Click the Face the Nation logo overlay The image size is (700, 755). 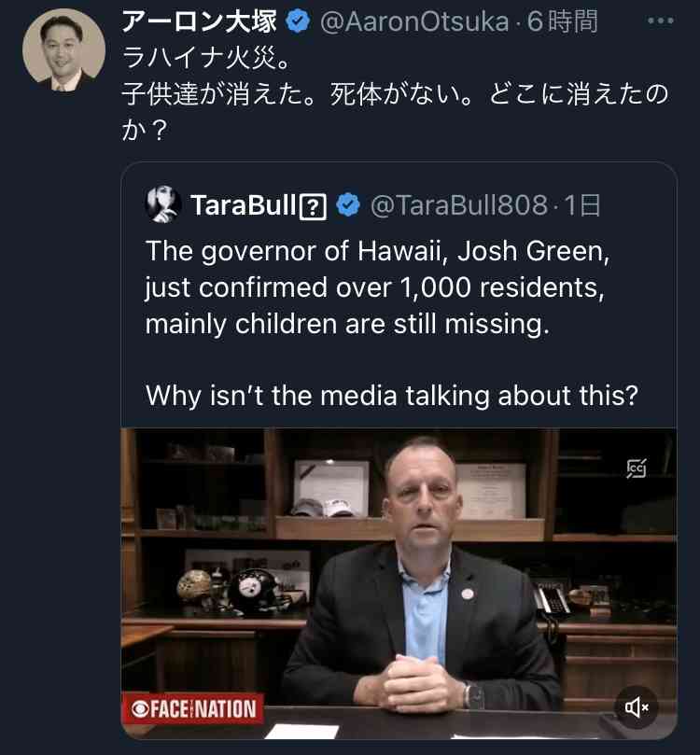pyautogui.click(x=193, y=708)
